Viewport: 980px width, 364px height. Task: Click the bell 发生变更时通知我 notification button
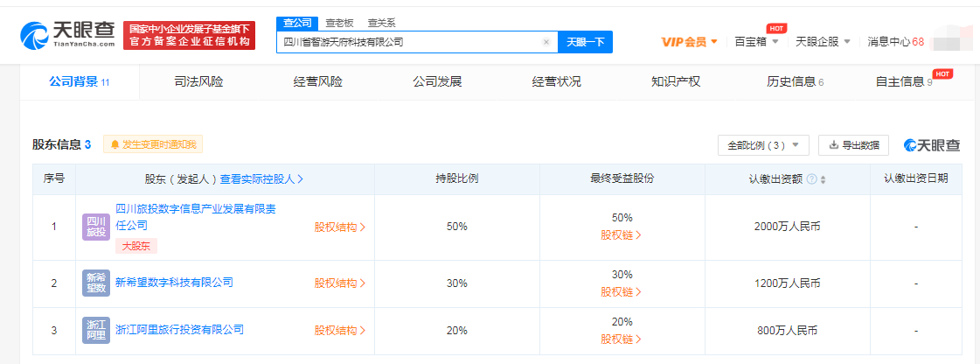[153, 144]
